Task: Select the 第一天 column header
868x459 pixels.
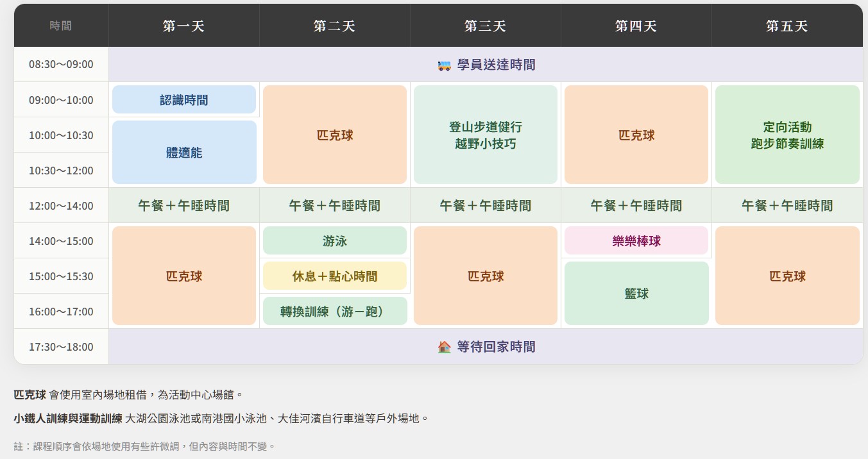Action: pos(183,26)
